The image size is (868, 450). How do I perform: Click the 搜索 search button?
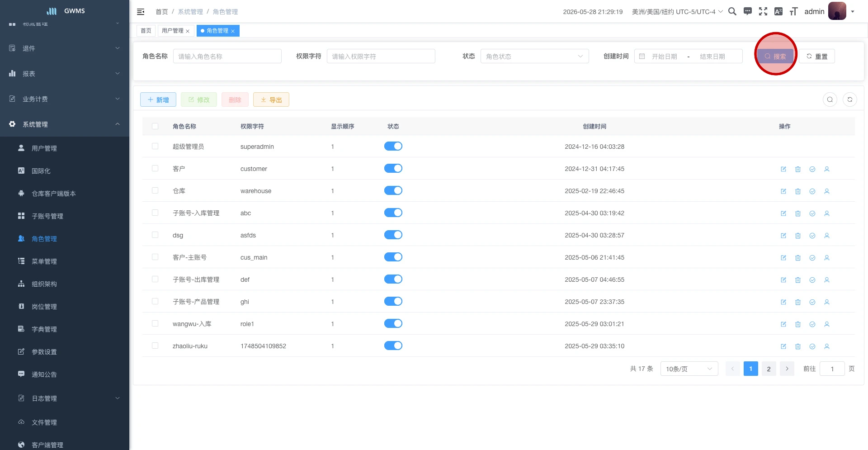click(775, 56)
